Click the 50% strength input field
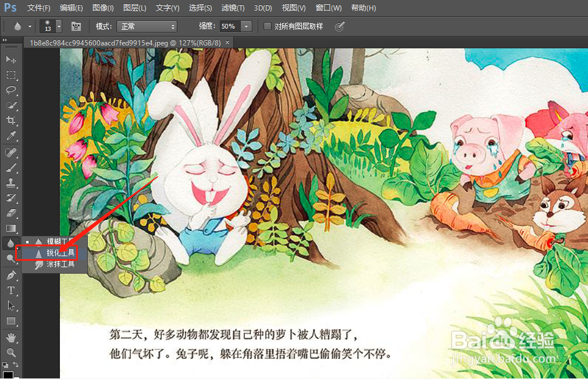 click(x=230, y=26)
